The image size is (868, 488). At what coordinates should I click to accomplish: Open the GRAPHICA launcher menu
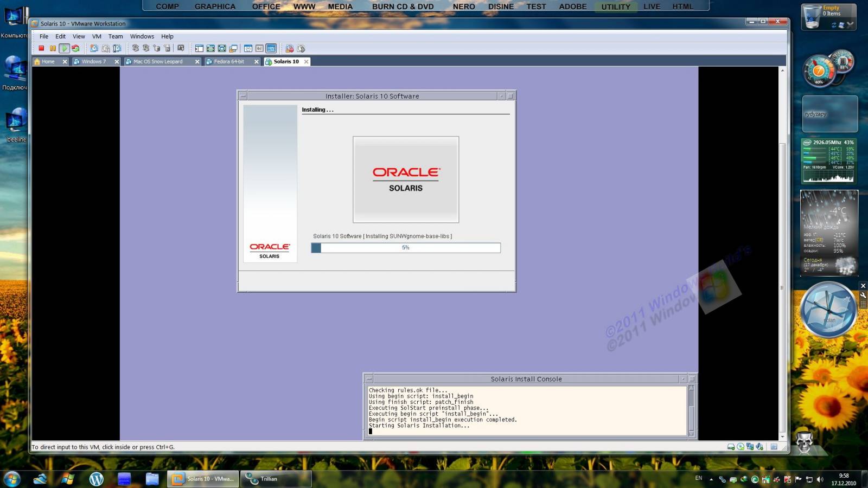pos(215,7)
